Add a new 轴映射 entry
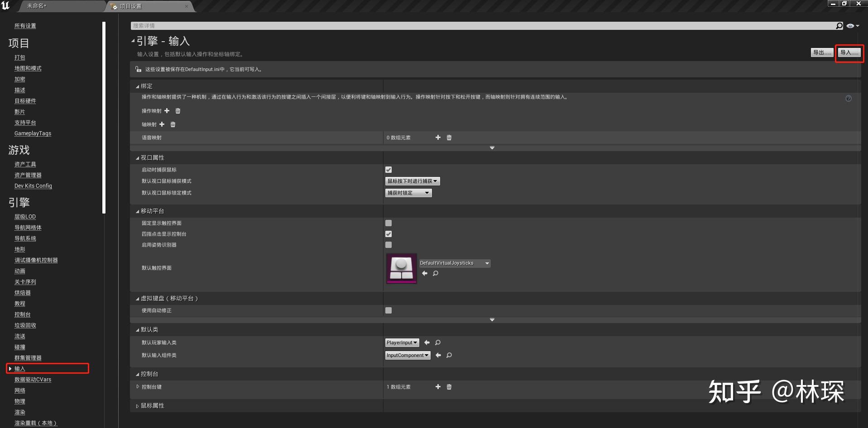Screen dimensions: 868x428 (162, 124)
